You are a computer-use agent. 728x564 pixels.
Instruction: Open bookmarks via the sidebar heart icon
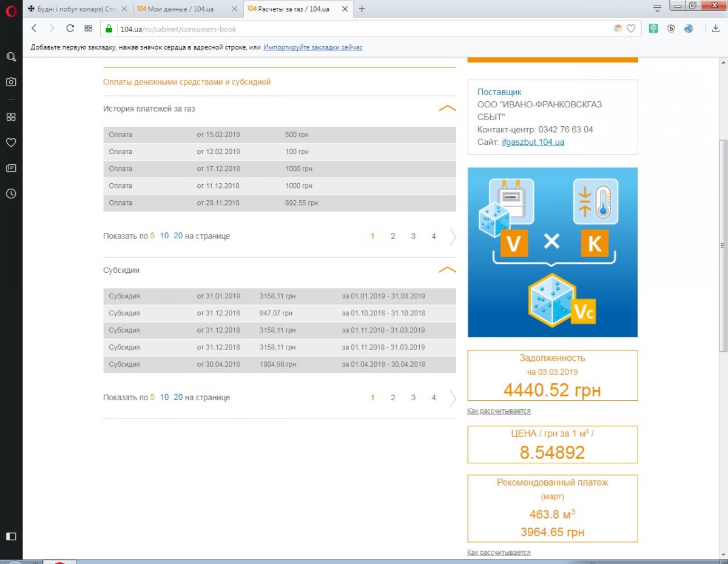click(11, 143)
